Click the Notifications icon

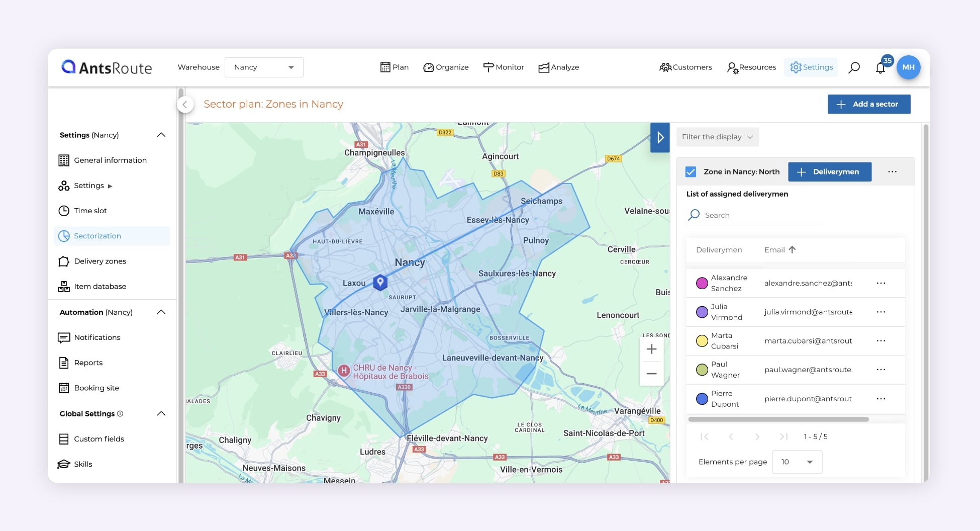64,337
